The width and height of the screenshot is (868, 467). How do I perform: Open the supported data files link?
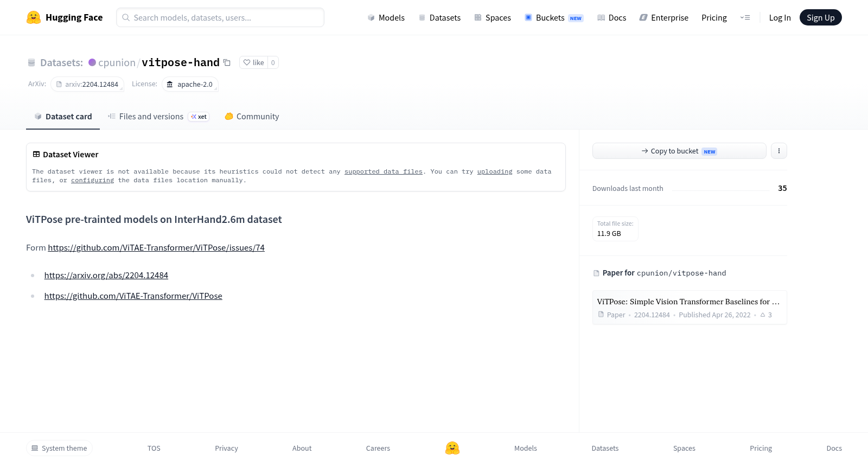[384, 171]
